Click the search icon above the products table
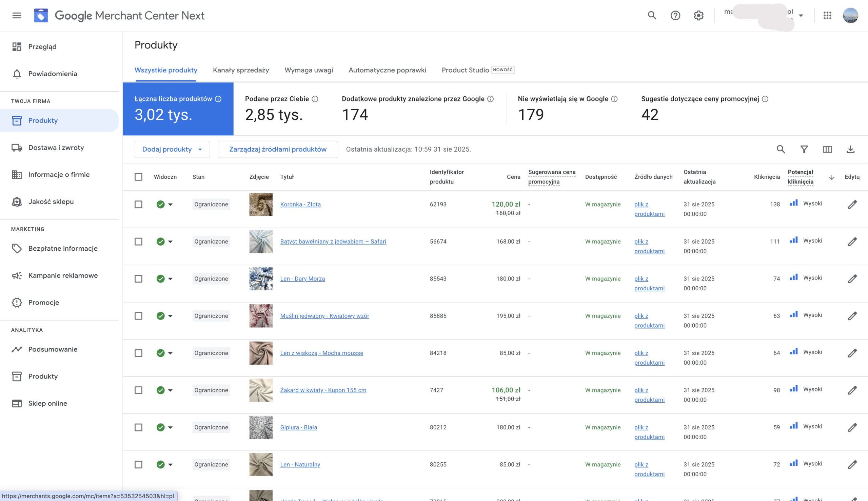 781,149
